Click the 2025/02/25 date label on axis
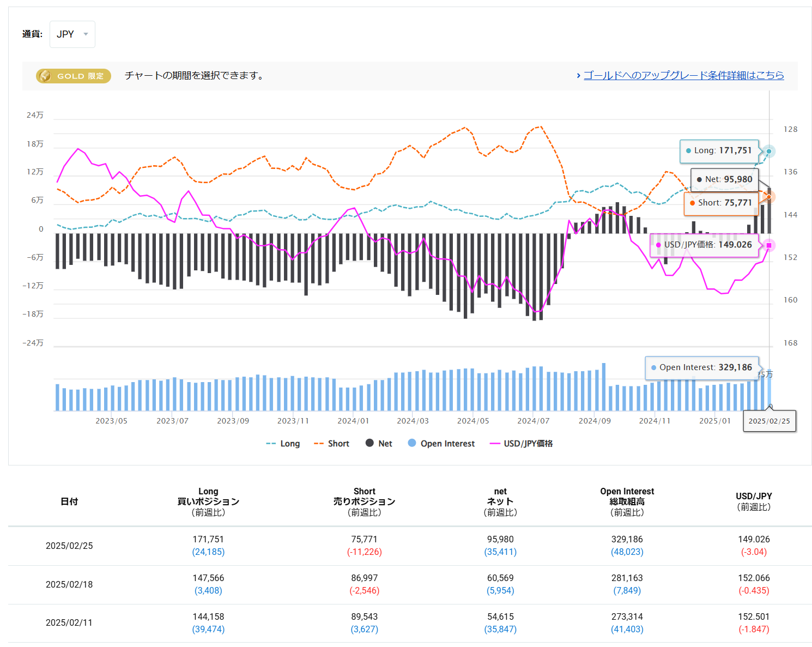The width and height of the screenshot is (812, 647). click(x=769, y=421)
